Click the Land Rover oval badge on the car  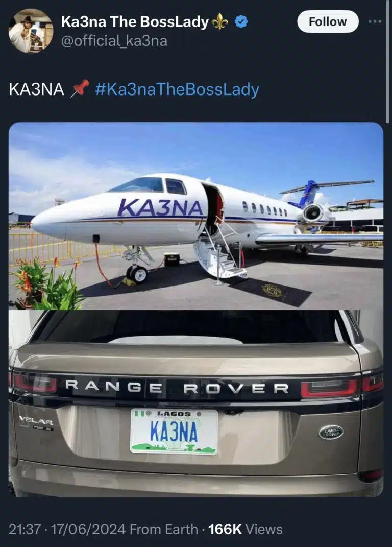(331, 433)
